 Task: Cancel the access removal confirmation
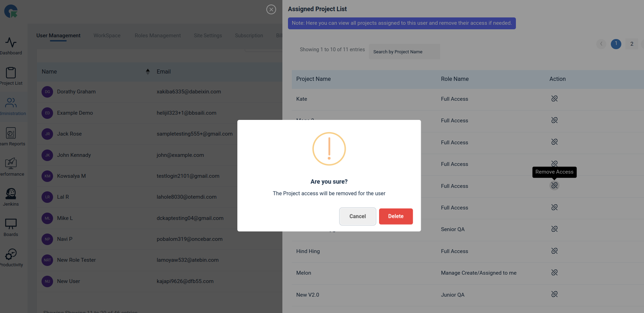pyautogui.click(x=357, y=216)
